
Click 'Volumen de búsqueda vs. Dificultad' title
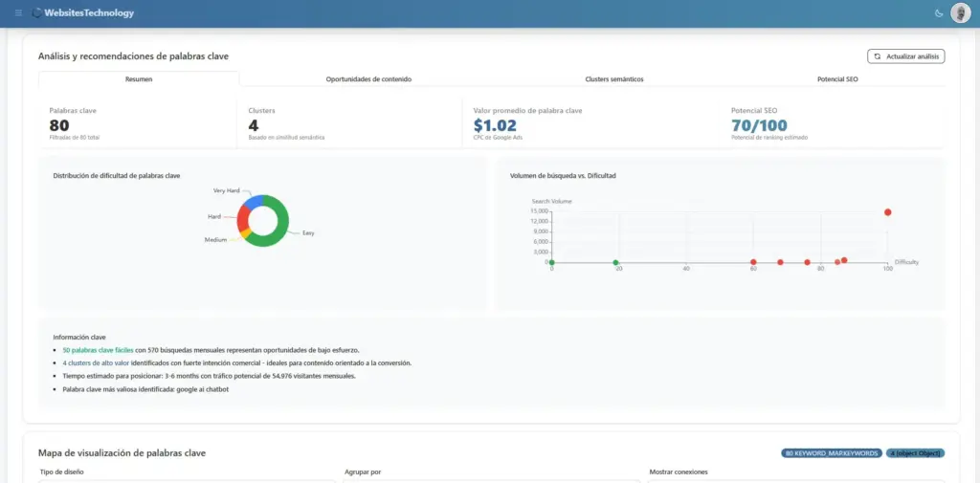(x=563, y=176)
